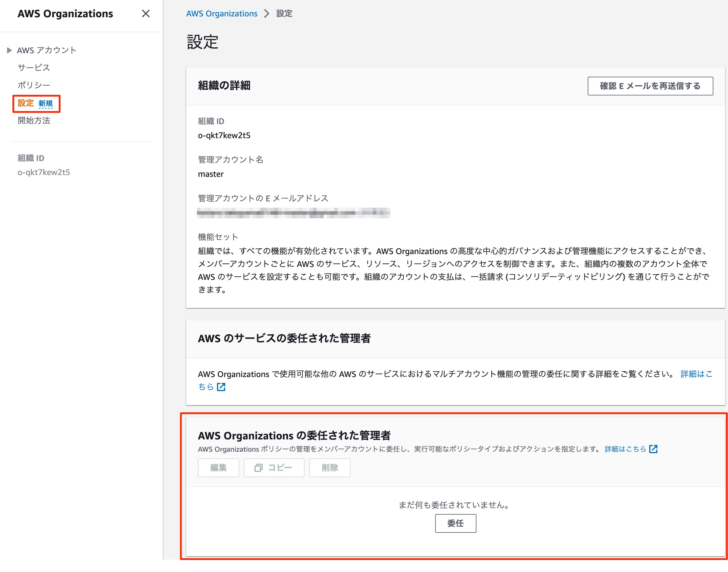Click the 編集 button
Screen dimensions: 728x572
(x=218, y=467)
